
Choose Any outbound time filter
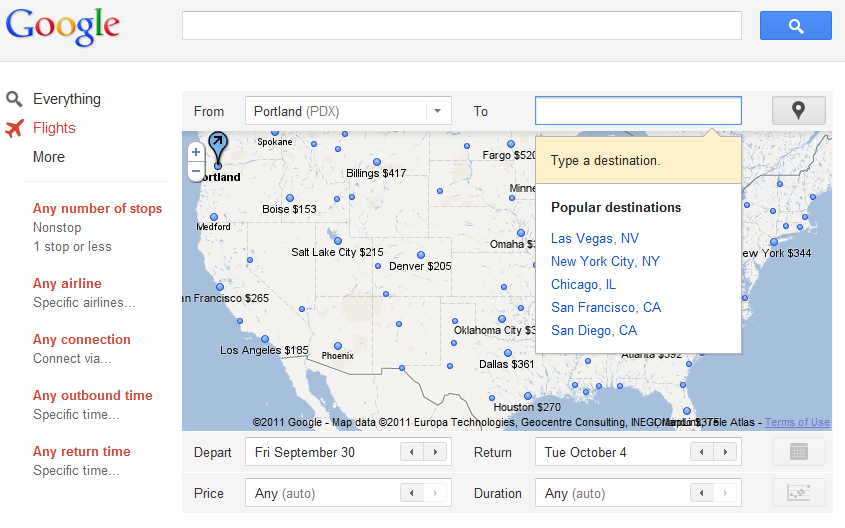[x=93, y=395]
